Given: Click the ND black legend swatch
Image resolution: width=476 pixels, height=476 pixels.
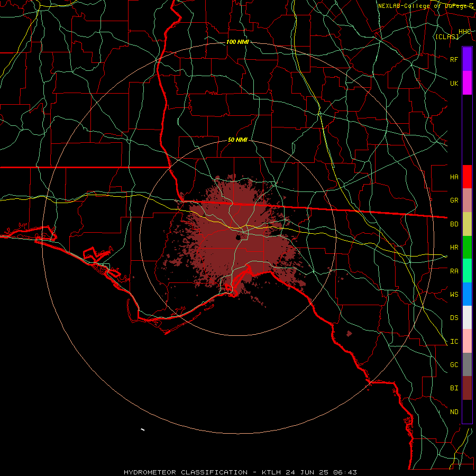Looking at the screenshot, I should point(467,411).
